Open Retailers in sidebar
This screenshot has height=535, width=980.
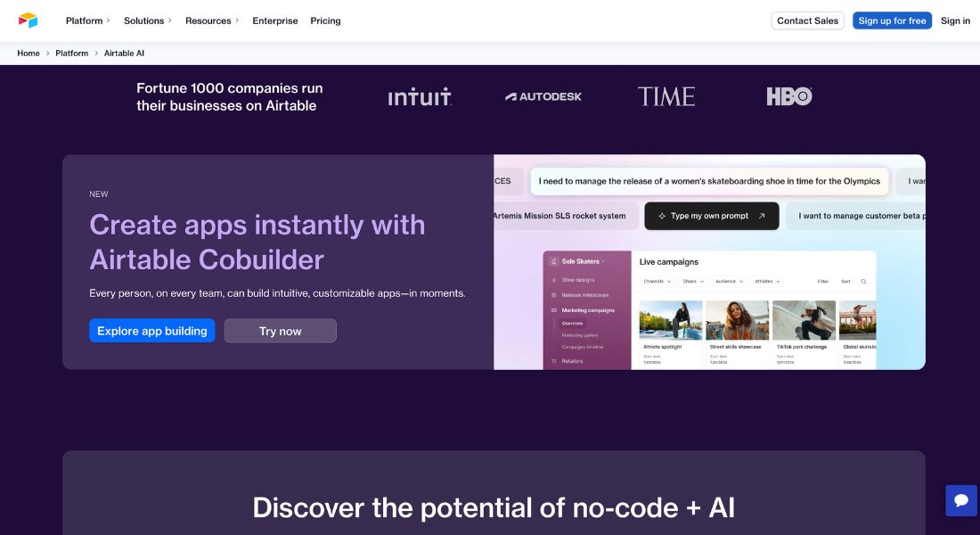[571, 361]
